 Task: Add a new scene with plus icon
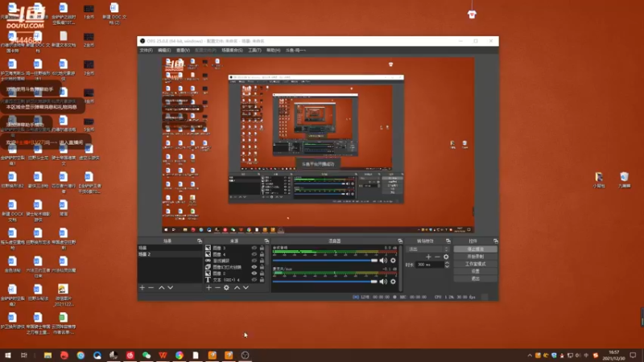[x=142, y=288]
